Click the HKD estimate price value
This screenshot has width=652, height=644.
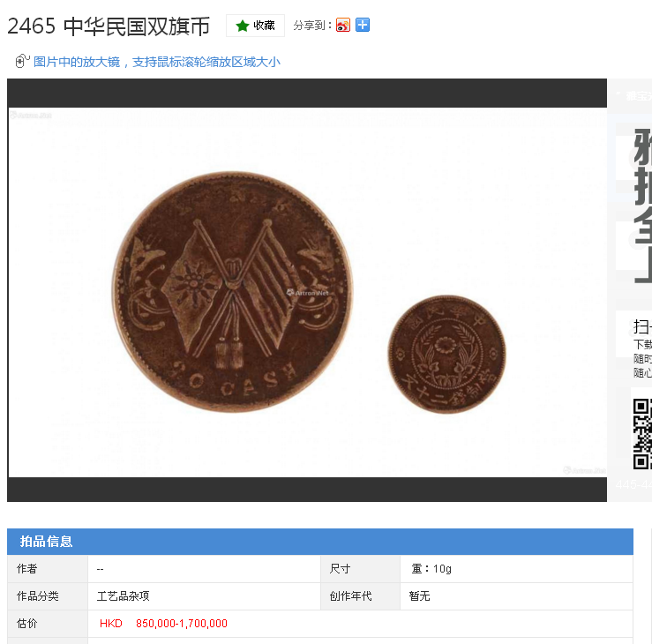163,623
